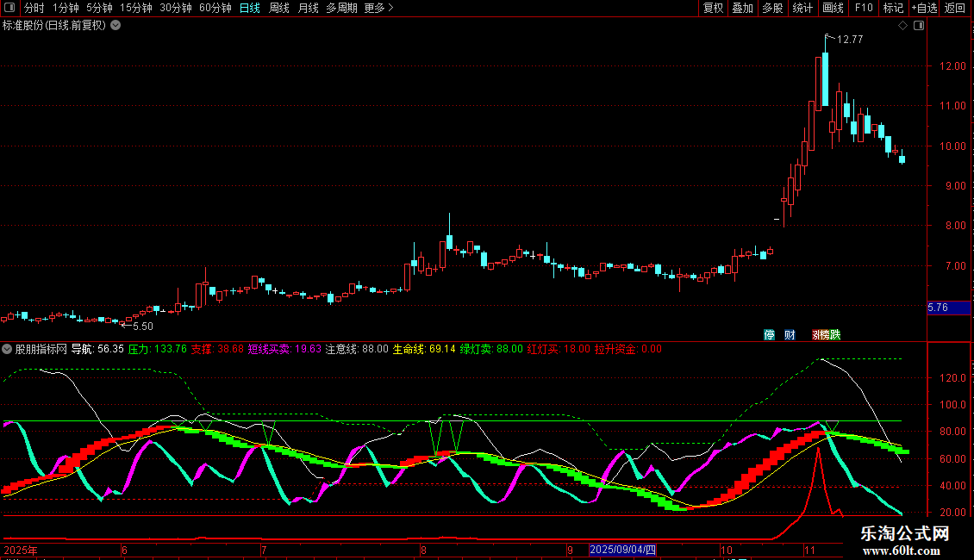Switch to 分时 intraday view
Screen dimensions: 974x560
pos(34,8)
